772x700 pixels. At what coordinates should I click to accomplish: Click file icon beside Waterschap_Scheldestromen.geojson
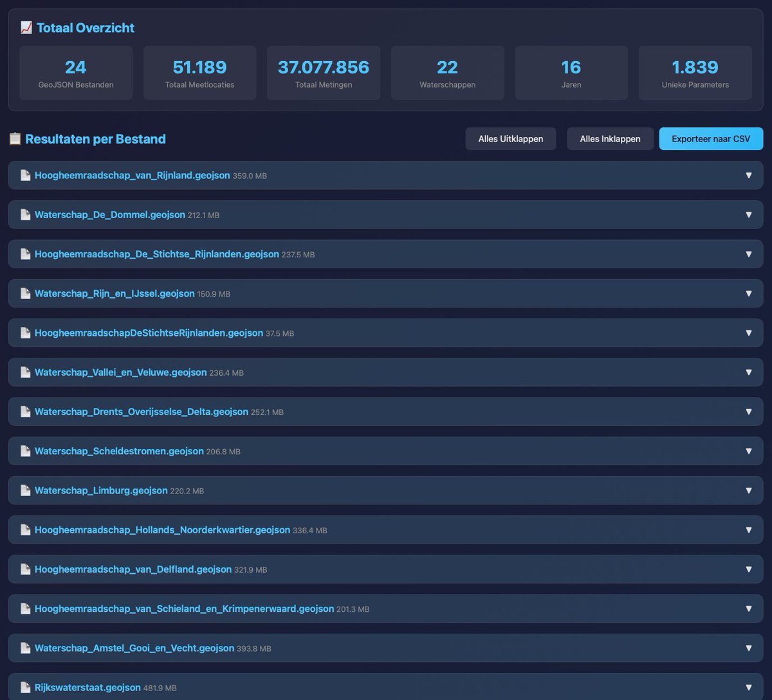coord(25,451)
